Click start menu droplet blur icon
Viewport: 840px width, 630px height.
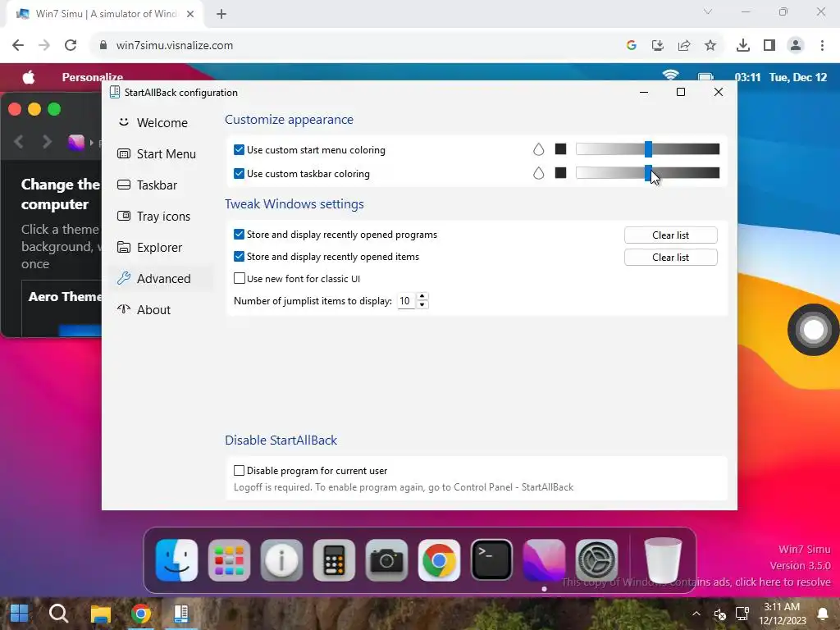click(538, 149)
